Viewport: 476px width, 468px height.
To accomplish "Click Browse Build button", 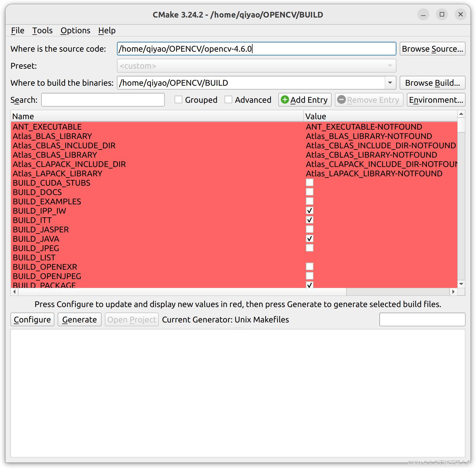I will [432, 83].
